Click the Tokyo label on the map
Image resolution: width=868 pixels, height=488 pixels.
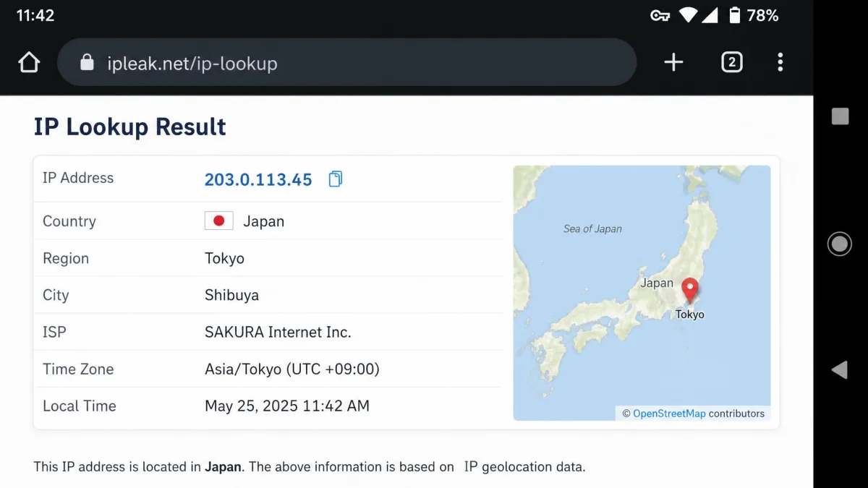click(689, 314)
